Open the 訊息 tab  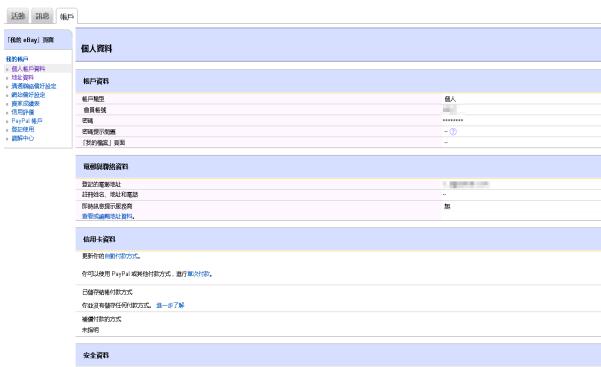(x=42, y=16)
